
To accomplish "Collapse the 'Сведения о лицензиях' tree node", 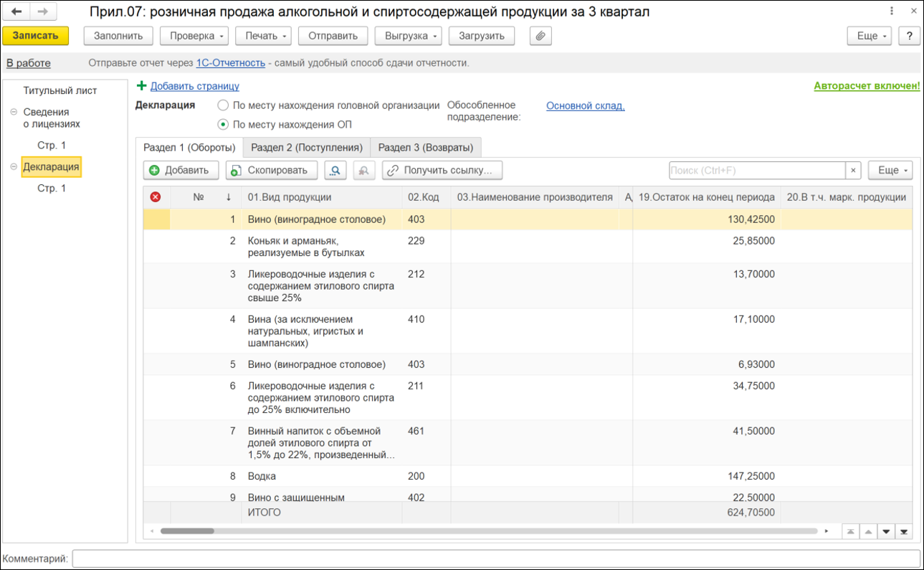I will point(14,113).
